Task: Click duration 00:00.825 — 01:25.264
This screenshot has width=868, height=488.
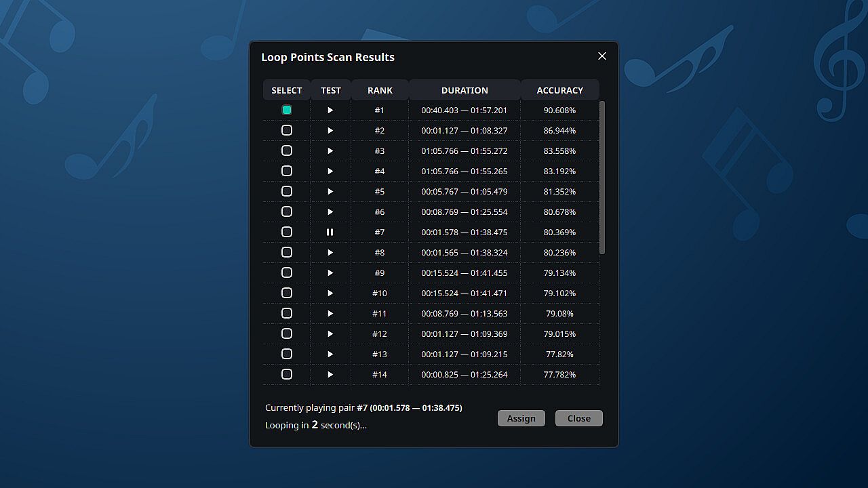Action: pos(465,374)
